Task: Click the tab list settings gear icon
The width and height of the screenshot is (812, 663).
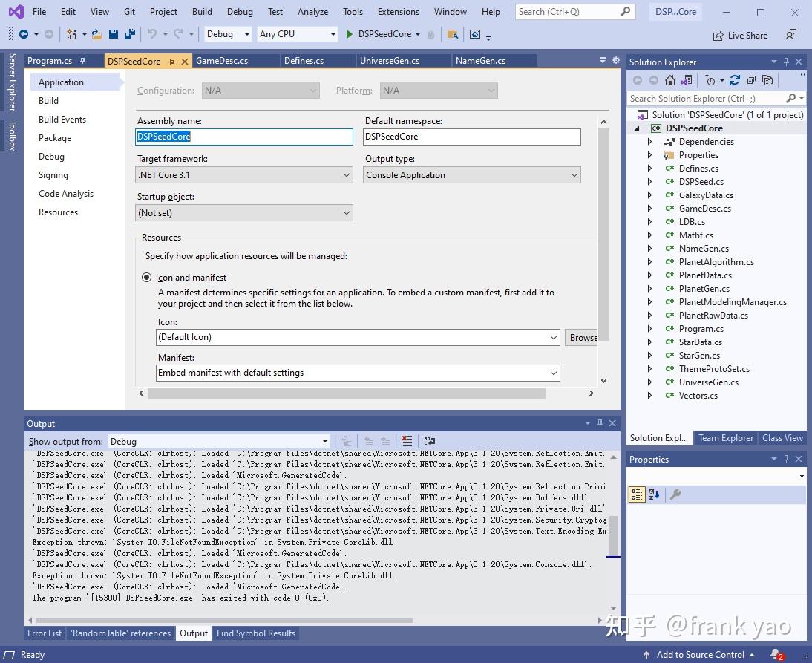Action: (616, 61)
